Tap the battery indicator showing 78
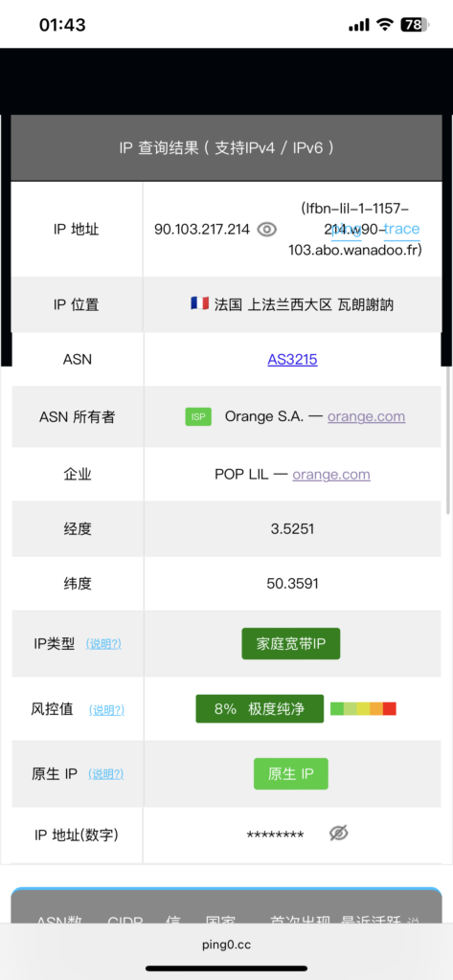The height and width of the screenshot is (980, 453). pos(416,24)
